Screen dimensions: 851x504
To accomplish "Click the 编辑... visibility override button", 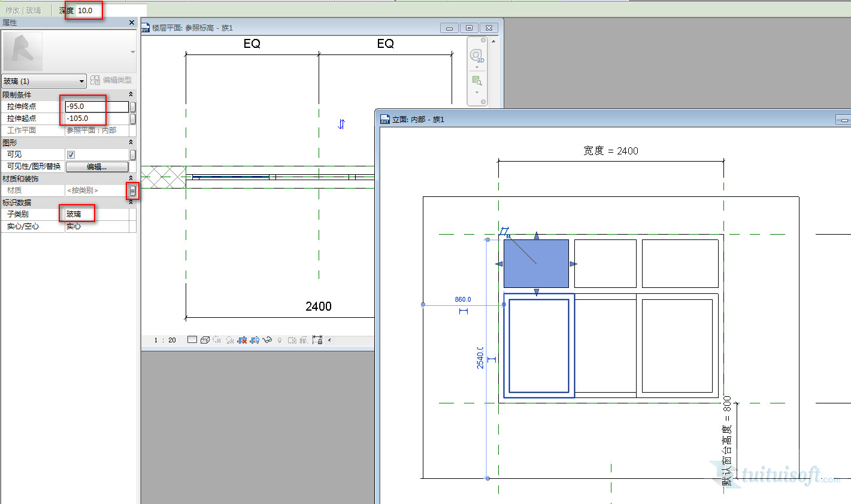I will tap(97, 166).
